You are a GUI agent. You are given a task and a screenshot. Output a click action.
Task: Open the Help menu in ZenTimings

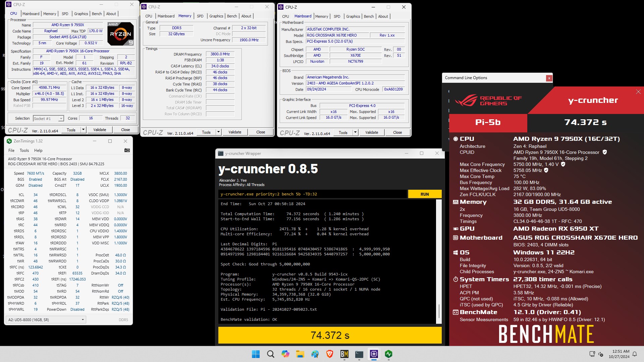point(38,150)
